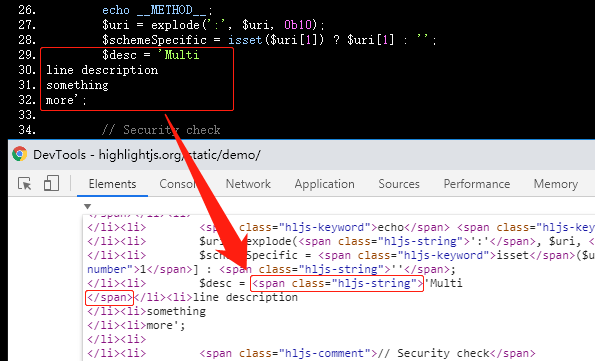The width and height of the screenshot is (595, 361).
Task: Switch to the Application tab
Action: click(x=324, y=184)
